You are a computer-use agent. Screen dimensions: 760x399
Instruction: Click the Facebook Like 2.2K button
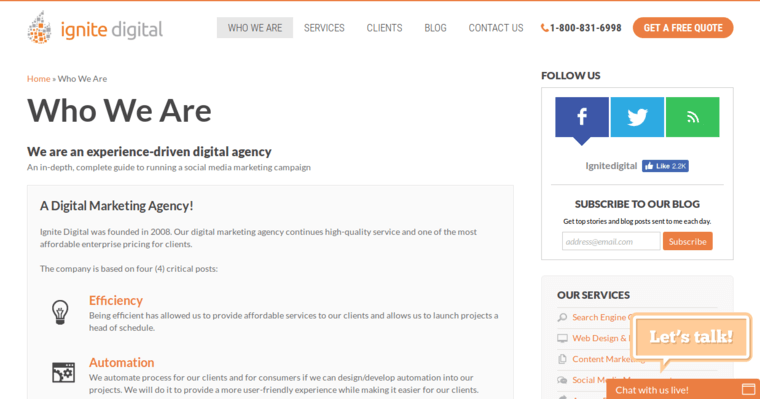pos(665,166)
